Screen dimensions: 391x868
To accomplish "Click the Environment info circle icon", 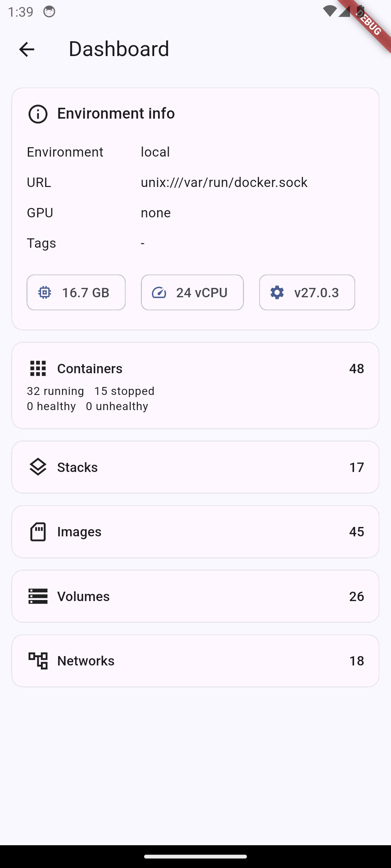I will tap(38, 114).
